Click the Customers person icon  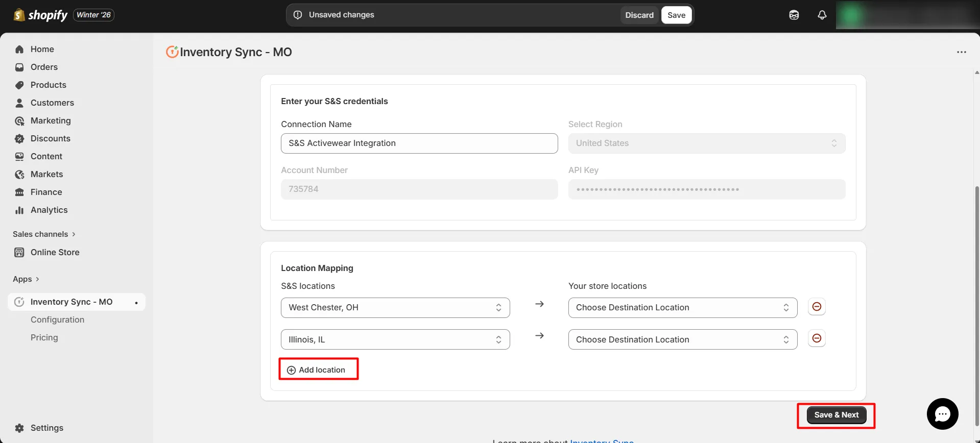pos(19,103)
